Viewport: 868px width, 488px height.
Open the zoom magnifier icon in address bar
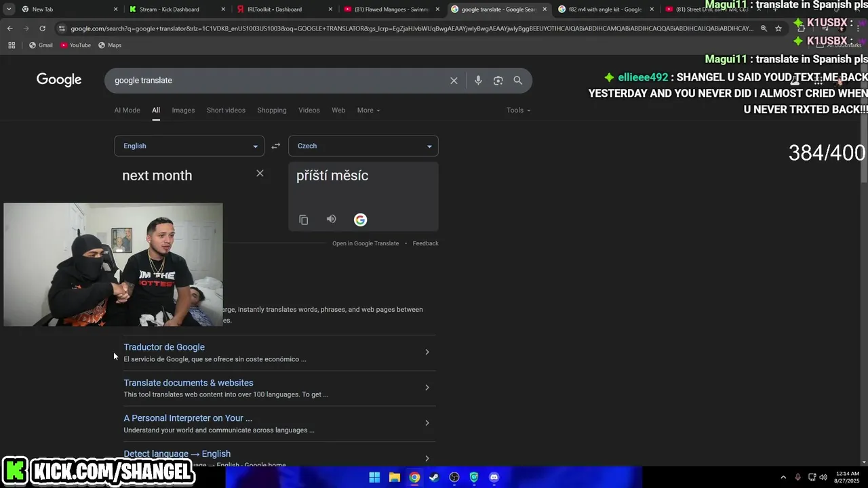click(764, 28)
